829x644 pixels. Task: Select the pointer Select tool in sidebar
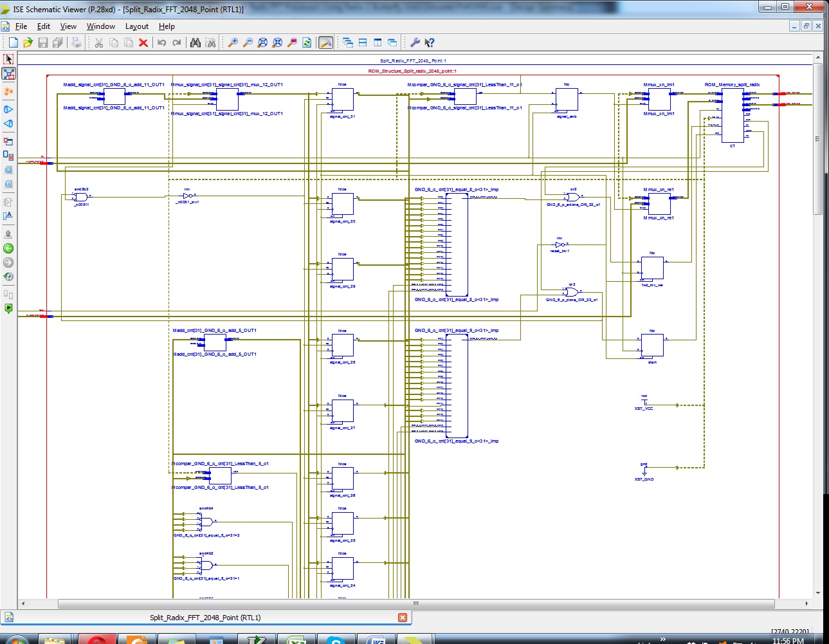8,59
